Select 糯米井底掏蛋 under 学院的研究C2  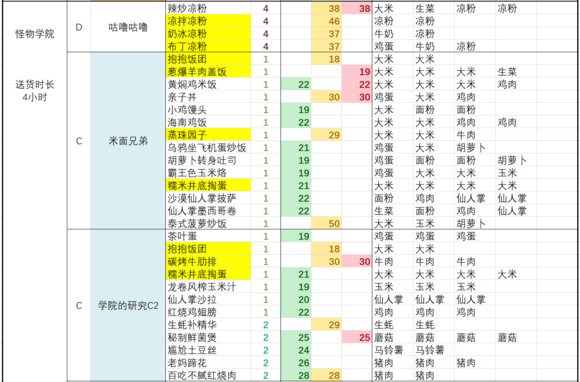pos(209,274)
